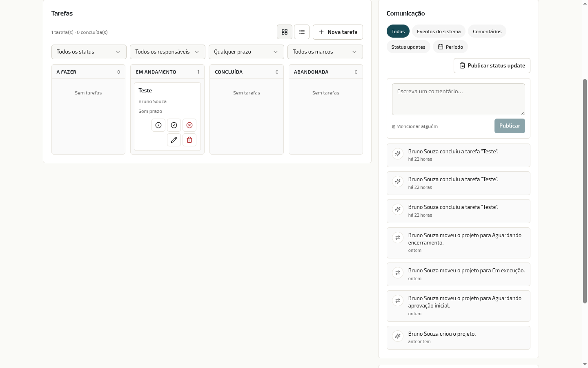The width and height of the screenshot is (588, 368).
Task: Mark task Teste as to-do circle icon
Action: pos(158,125)
